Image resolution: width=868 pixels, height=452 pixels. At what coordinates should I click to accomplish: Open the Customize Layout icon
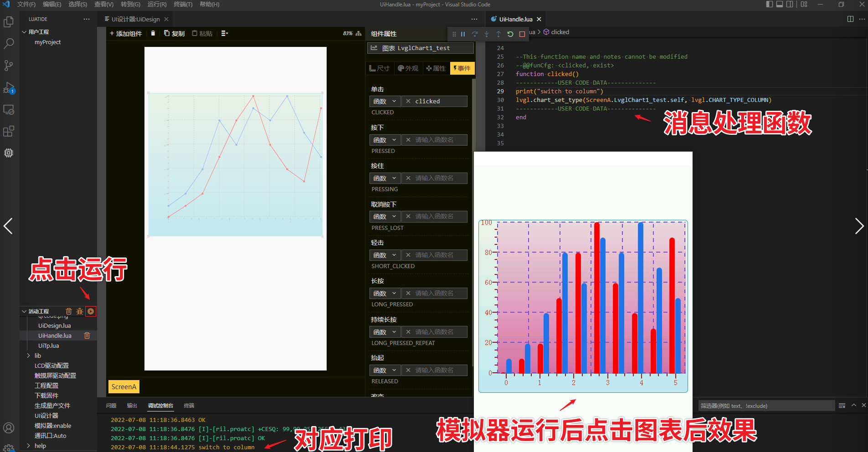804,4
